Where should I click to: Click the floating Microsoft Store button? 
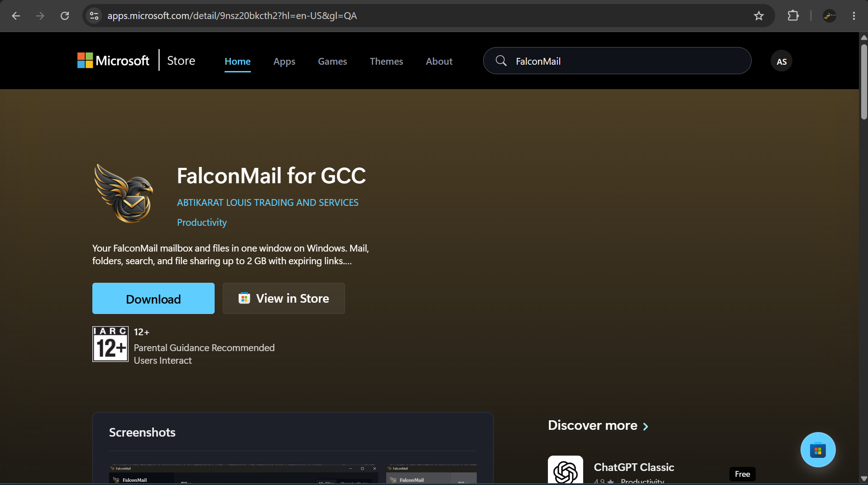tap(818, 450)
